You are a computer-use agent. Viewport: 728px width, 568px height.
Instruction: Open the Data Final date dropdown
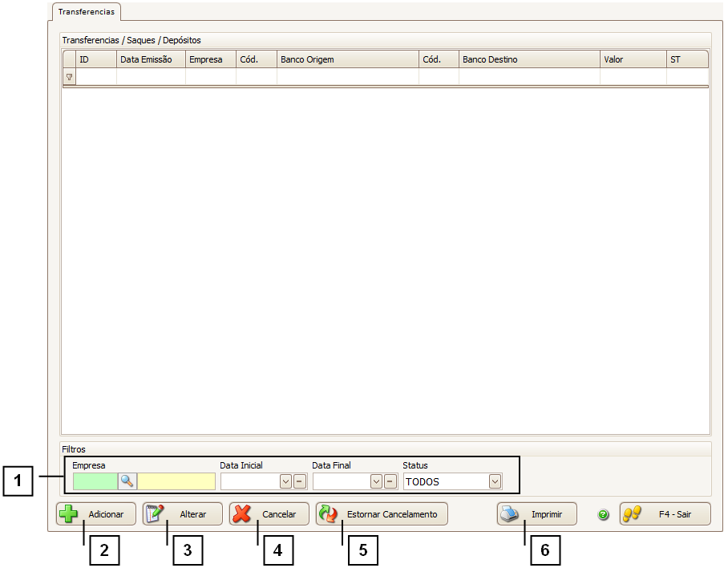pyautogui.click(x=376, y=481)
